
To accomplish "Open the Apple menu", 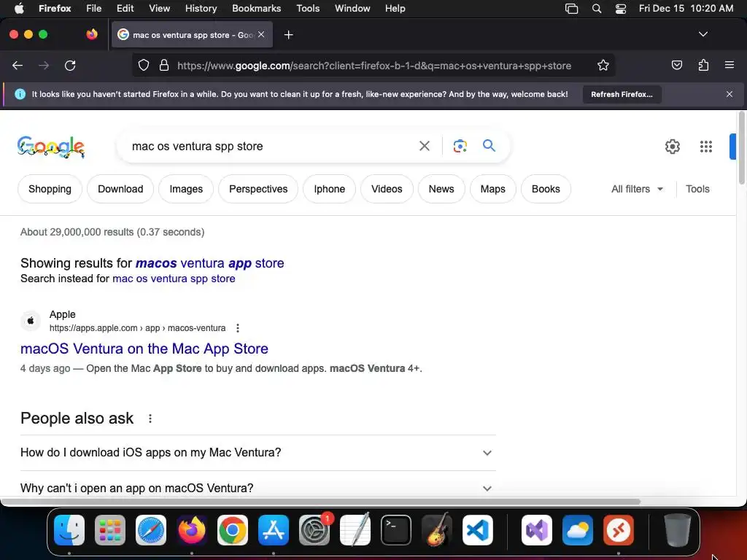I will (x=19, y=9).
